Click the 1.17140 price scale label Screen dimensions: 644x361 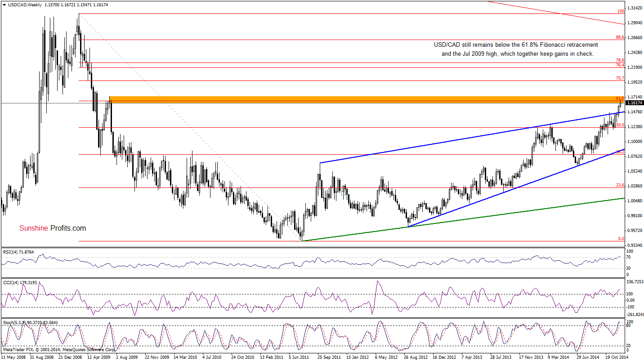(635, 97)
